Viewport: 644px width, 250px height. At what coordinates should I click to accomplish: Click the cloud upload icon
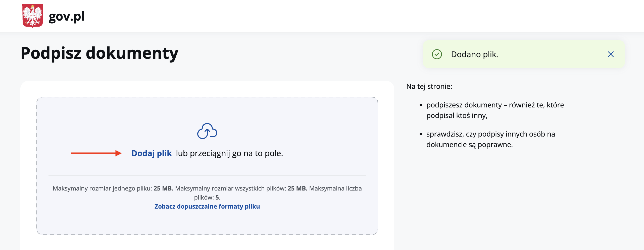tap(207, 131)
